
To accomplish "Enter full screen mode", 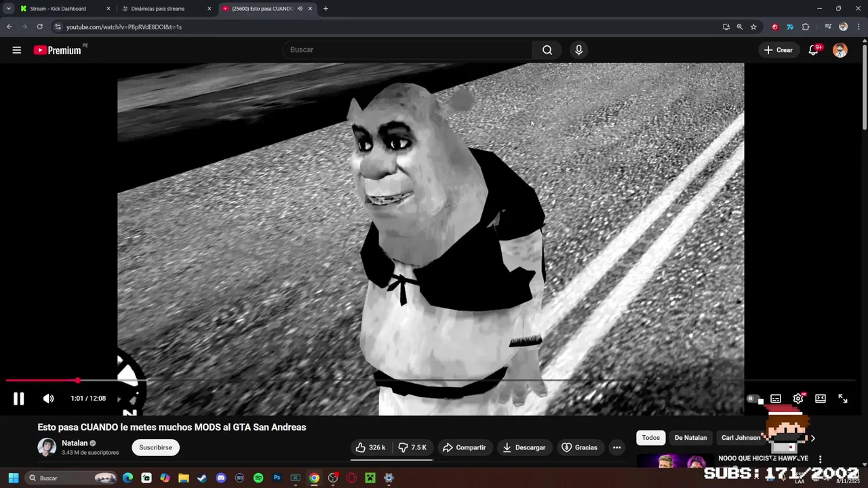I will [x=843, y=399].
